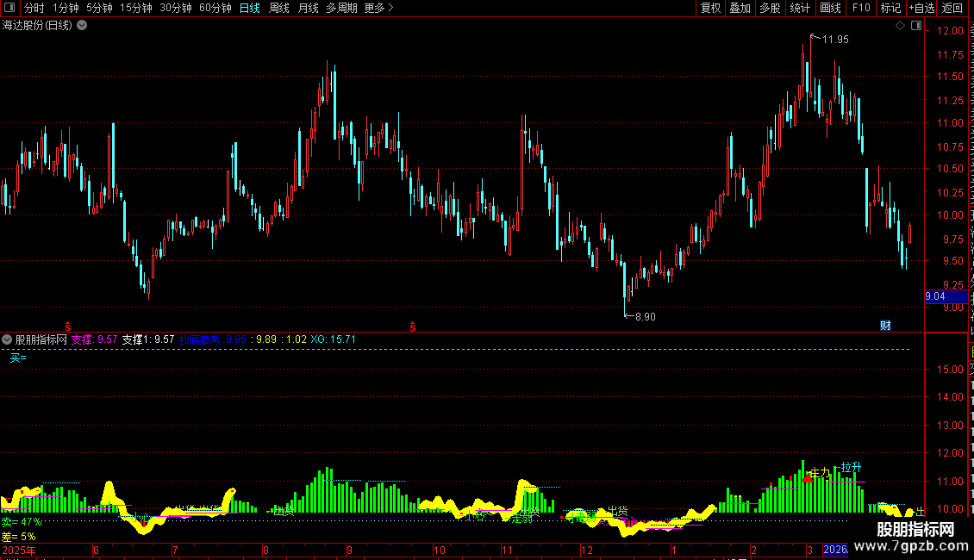Expand the 更多 periods menu
Image resolution: width=974 pixels, height=560 pixels.
point(379,8)
